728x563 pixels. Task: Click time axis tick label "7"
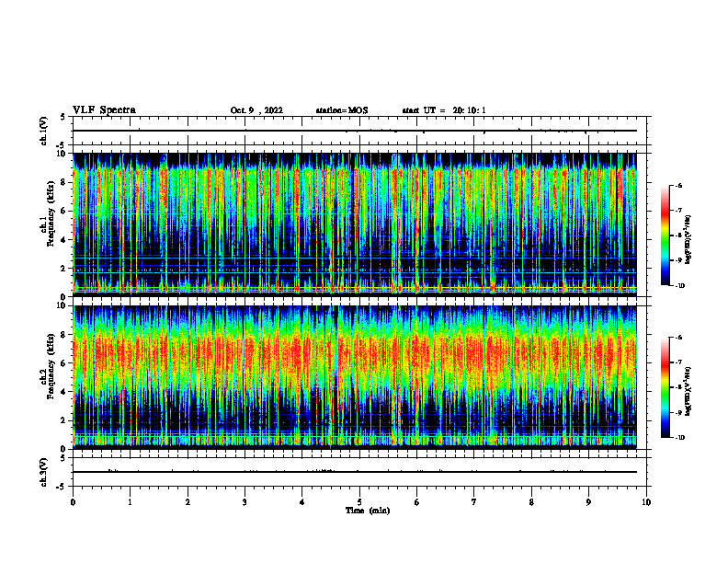(474, 502)
